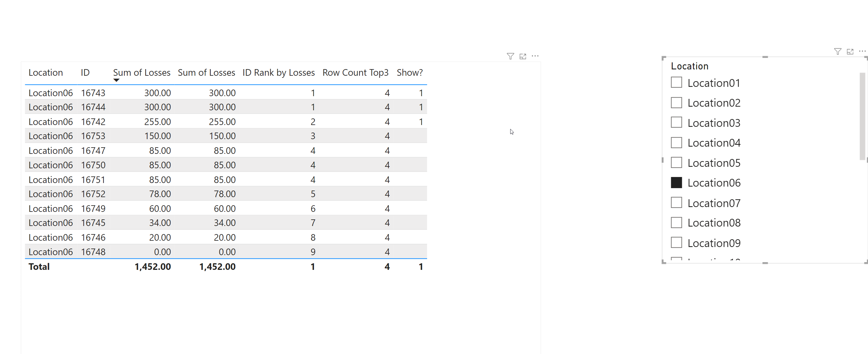Viewport: 868px width, 354px height.
Task: Select ID cell 16749
Action: [93, 209]
